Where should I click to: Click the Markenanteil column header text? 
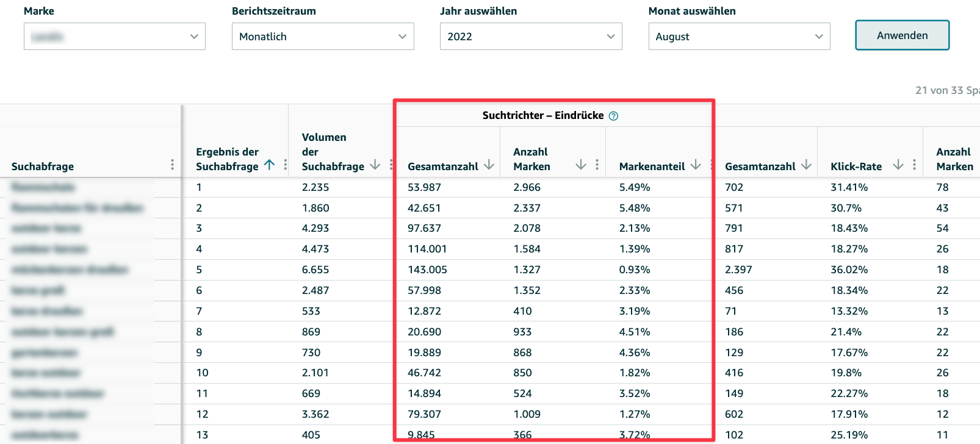pyautogui.click(x=652, y=167)
